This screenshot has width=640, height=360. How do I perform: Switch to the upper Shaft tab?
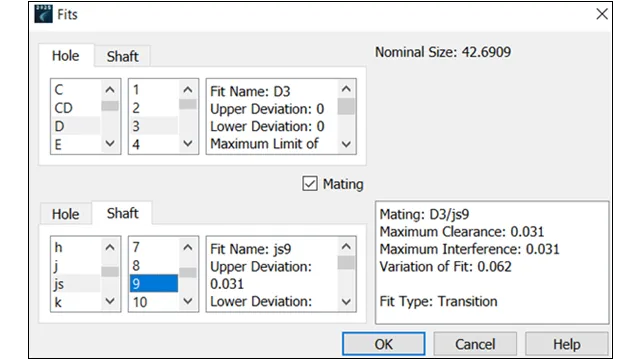[x=122, y=56]
